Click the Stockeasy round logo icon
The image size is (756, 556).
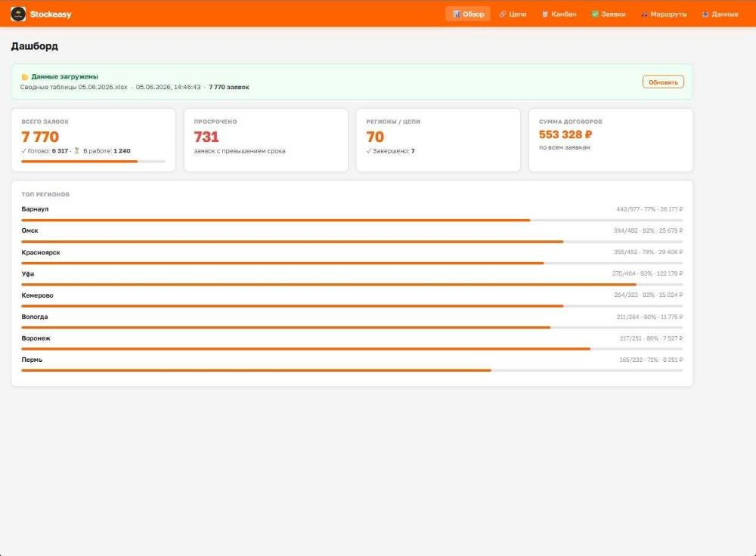(18, 14)
